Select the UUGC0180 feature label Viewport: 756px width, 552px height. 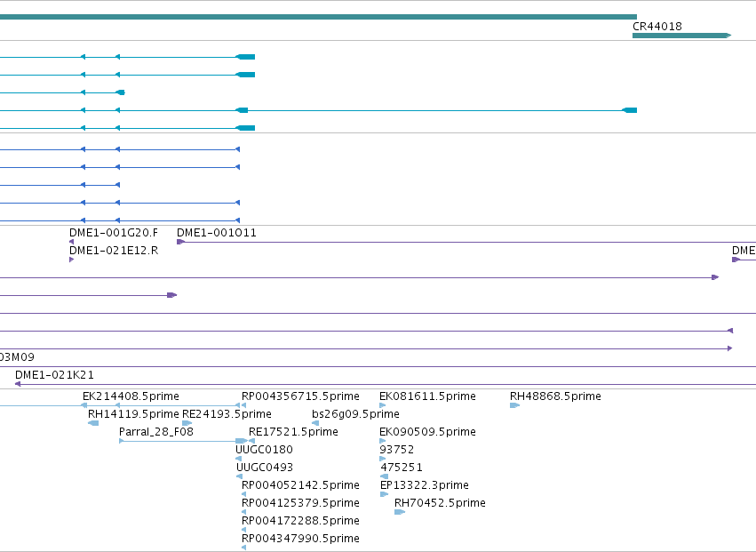[264, 450]
